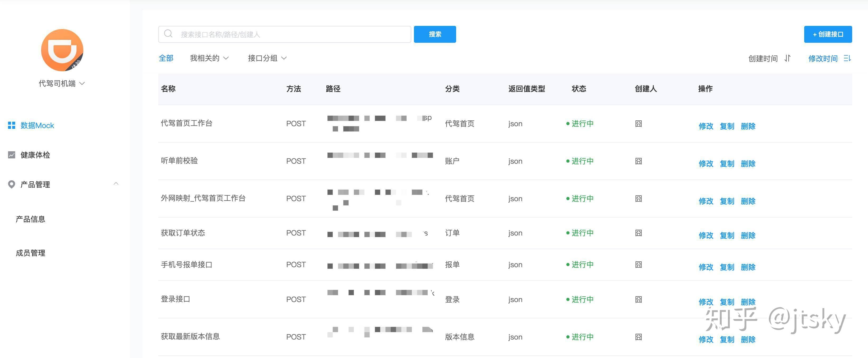Select the 全部 filter tab
Viewport: 868px width, 358px height.
(166, 58)
